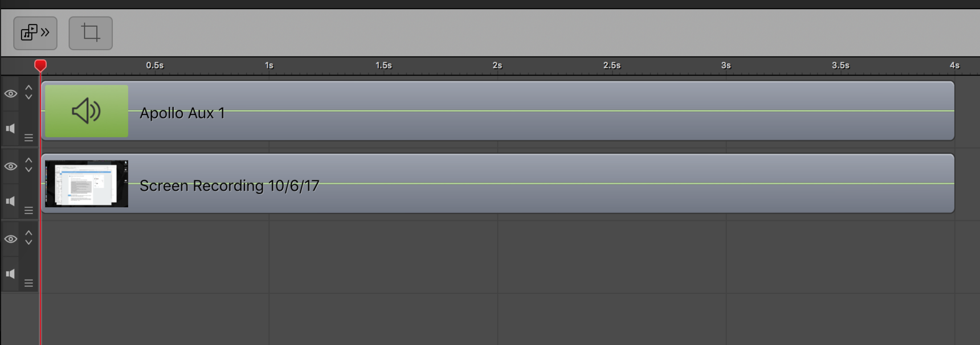Mute the empty third track audio
The height and width of the screenshot is (345, 980).
point(10,274)
